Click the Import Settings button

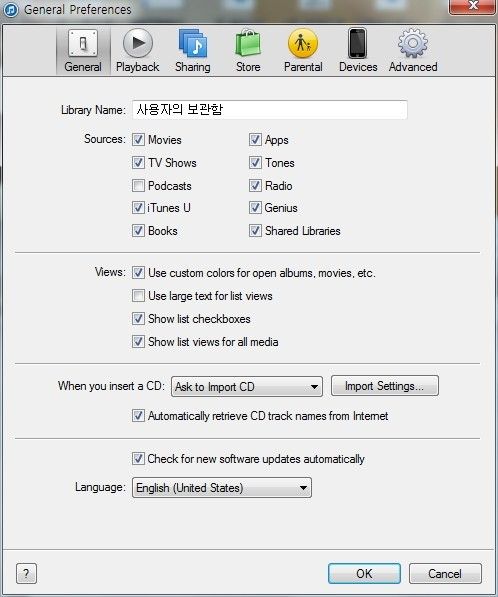(385, 386)
